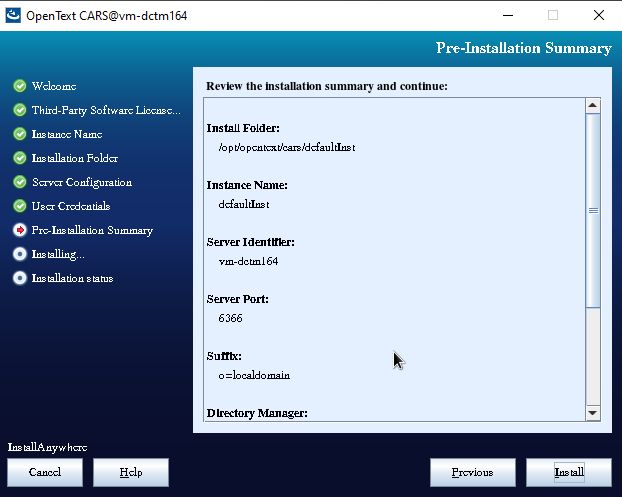The image size is (622, 497).
Task: Click the checkmark icon next to Third-Party Software License
Action: (x=19, y=110)
